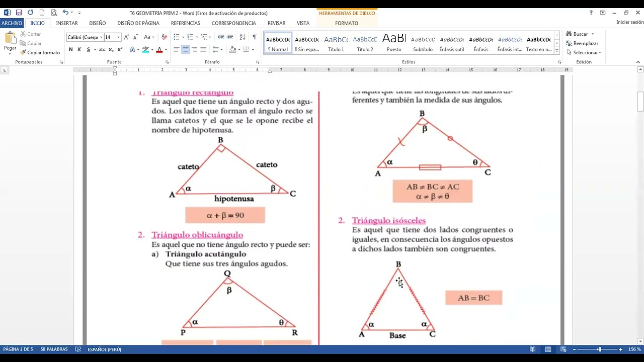The width and height of the screenshot is (644, 362).
Task: Click PÁGINA 1 DE 5 in status bar
Action: 18,349
